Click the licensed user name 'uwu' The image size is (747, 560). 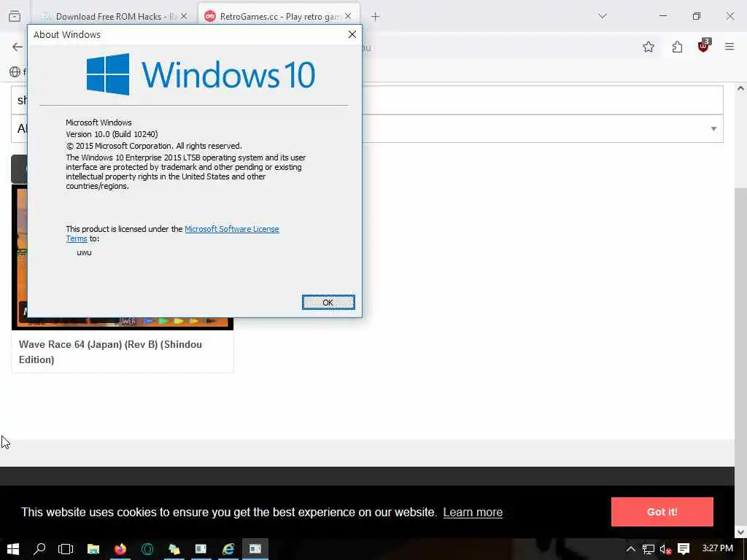(x=84, y=253)
